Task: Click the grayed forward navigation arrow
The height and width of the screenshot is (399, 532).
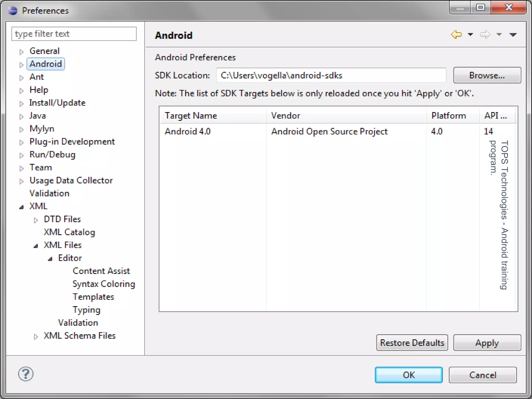Action: [485, 34]
